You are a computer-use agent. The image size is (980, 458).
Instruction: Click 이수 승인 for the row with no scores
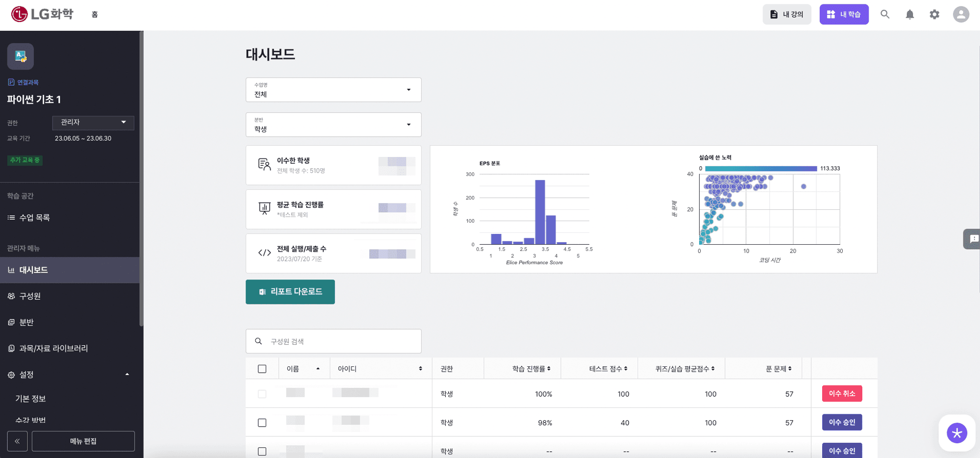tap(842, 451)
